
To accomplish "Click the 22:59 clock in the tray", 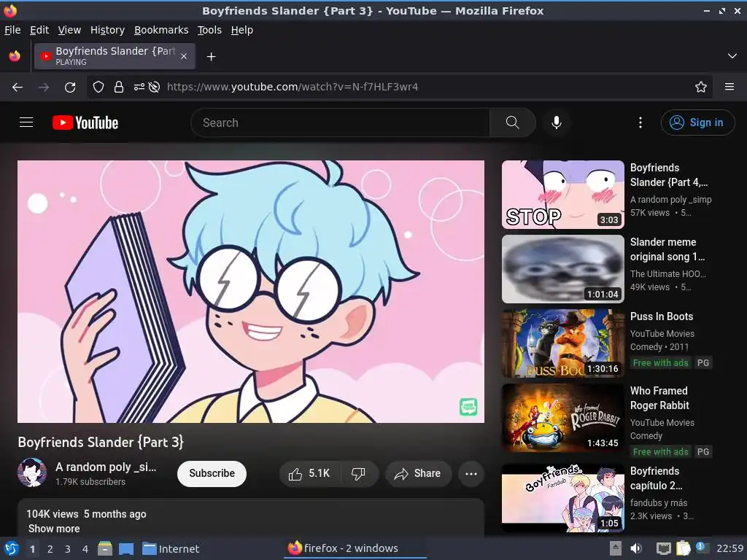I will pos(729,548).
